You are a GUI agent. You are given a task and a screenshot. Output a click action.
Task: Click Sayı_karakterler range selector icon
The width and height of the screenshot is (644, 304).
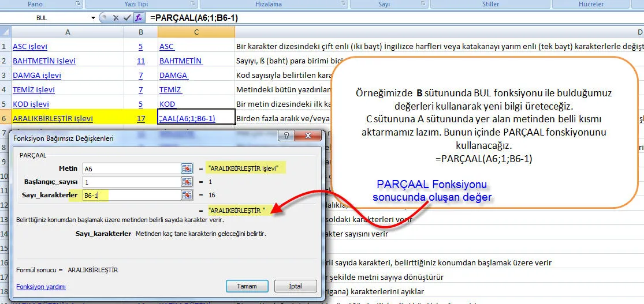click(x=187, y=195)
